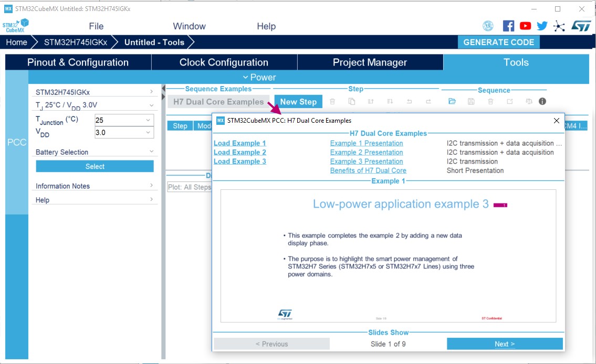
Task: Click Load Example 1 link
Action: [x=240, y=143]
